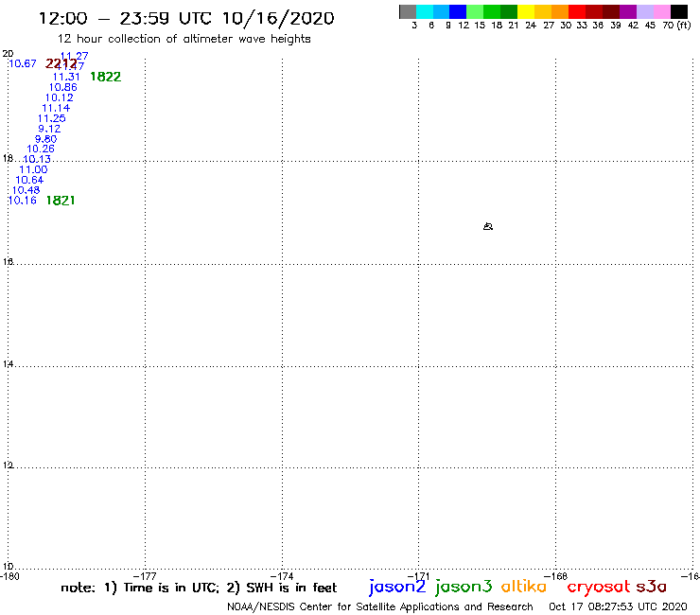Click the -168 longitude axis label
The width and height of the screenshot is (700, 615).
pos(556,576)
